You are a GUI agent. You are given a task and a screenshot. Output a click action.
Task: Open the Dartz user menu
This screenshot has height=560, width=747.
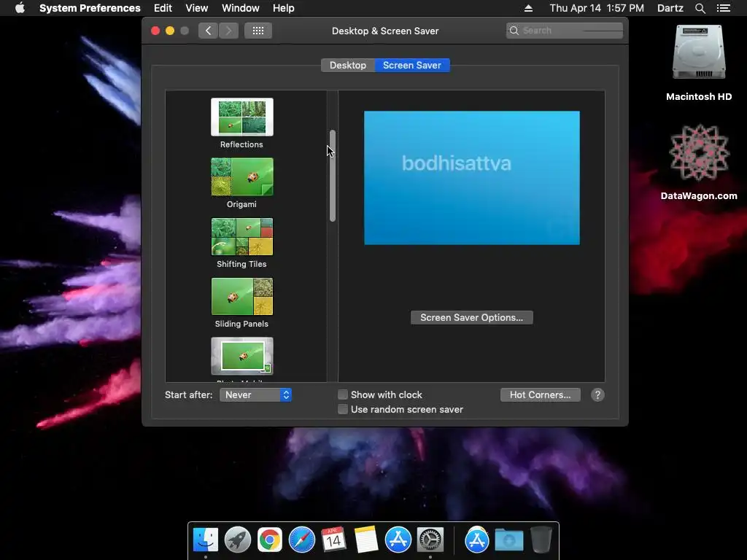pos(670,8)
